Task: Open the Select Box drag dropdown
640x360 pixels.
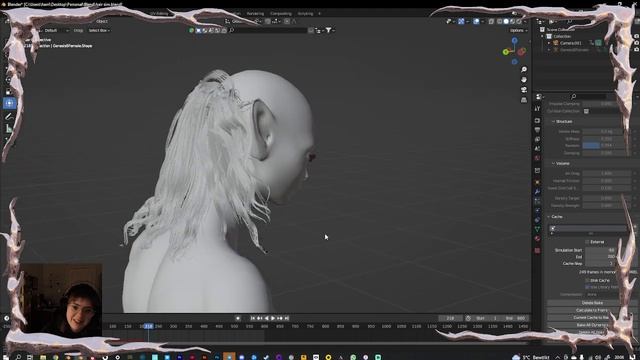Action: click(x=99, y=31)
